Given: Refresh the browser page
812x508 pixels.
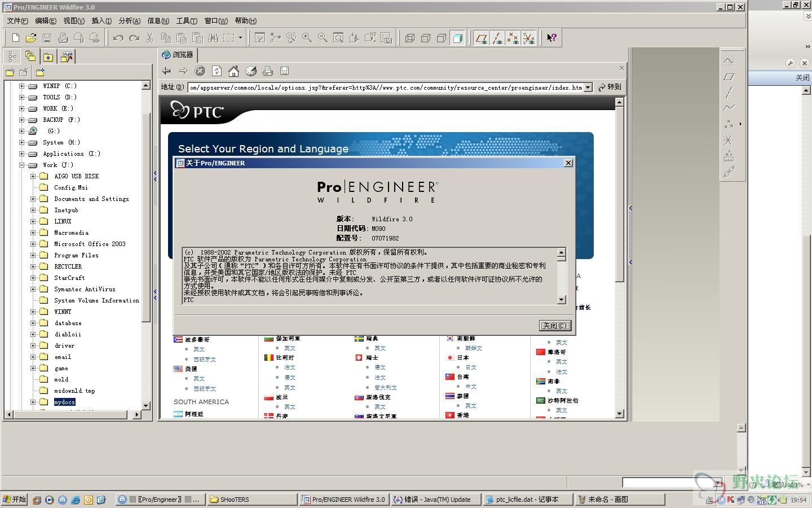Looking at the screenshot, I should click(217, 71).
